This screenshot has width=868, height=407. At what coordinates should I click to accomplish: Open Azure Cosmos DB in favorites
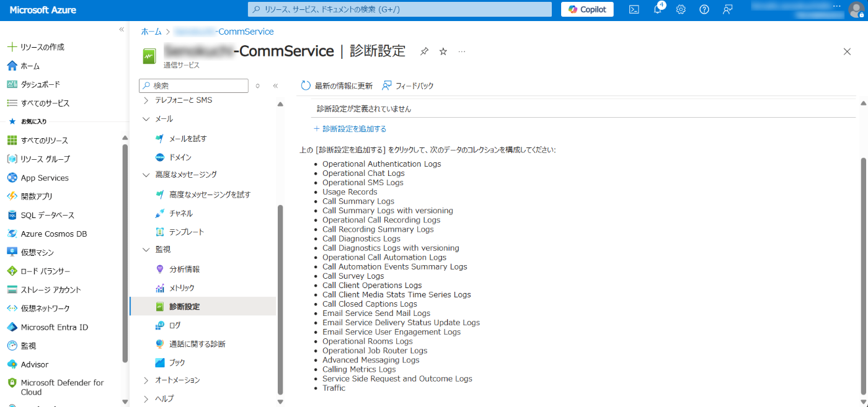(46, 234)
